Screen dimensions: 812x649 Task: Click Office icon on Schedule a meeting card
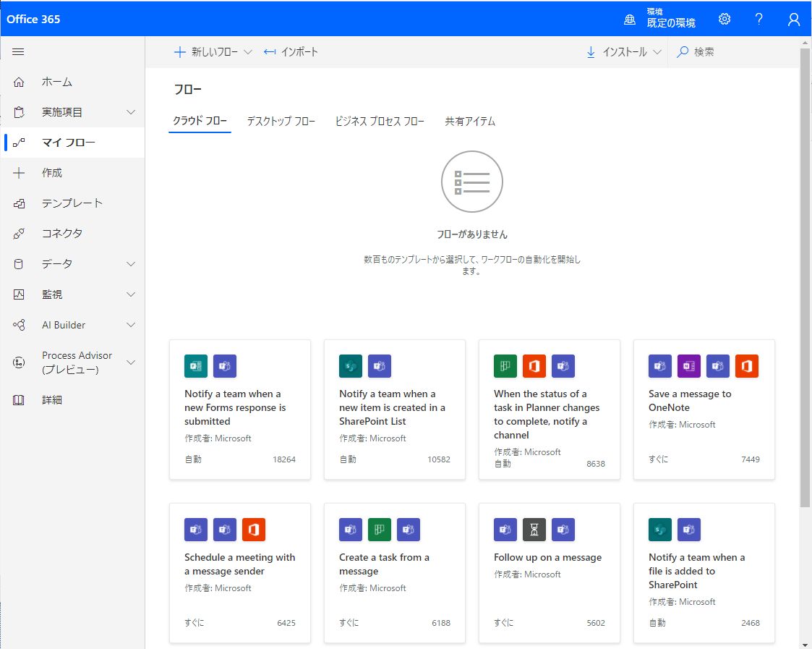(x=254, y=529)
